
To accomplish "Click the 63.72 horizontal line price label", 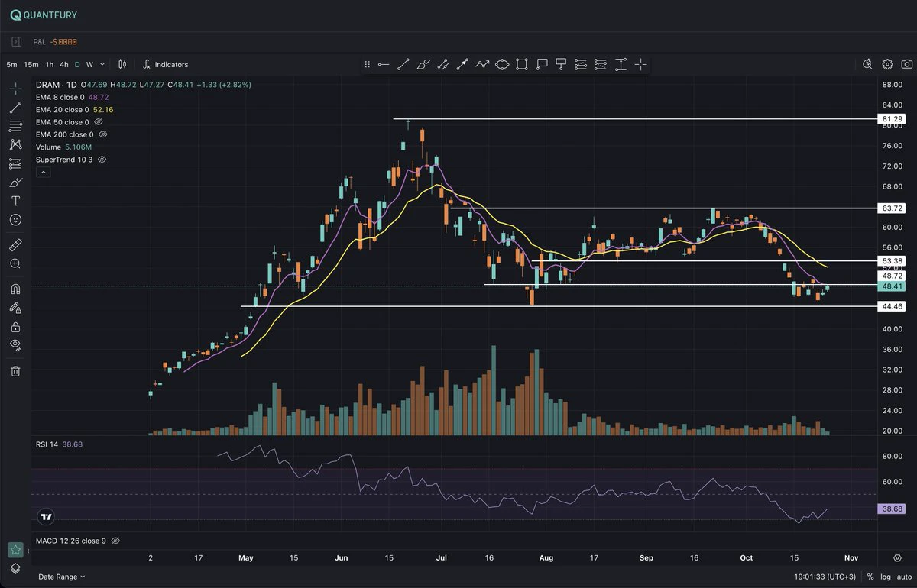I will coord(892,208).
